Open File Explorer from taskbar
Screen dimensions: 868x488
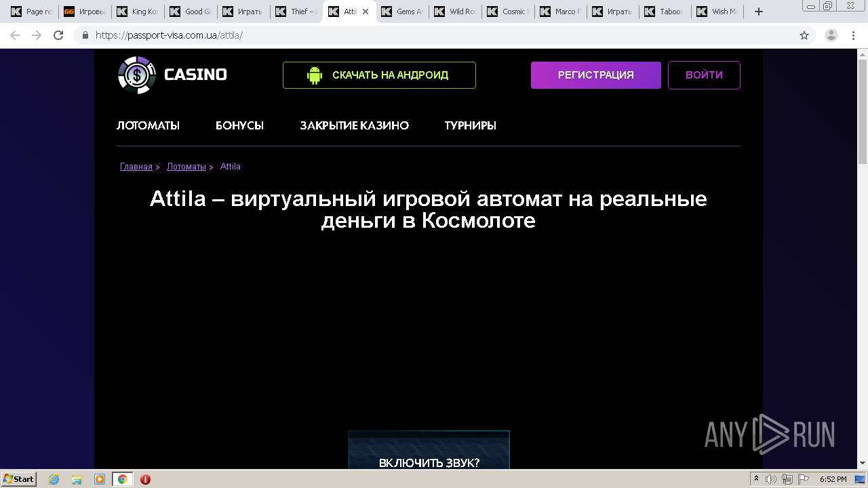tap(77, 479)
